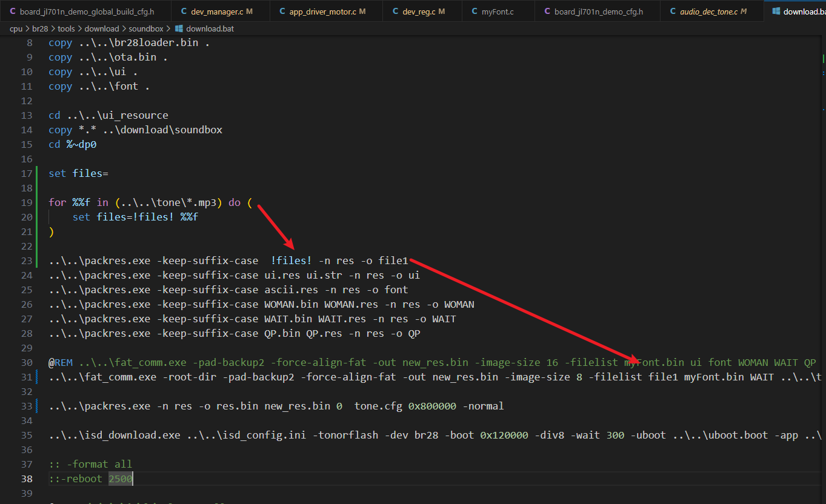Click the Windows batch icon in the breadcrumb
The image size is (826, 504).
click(179, 28)
